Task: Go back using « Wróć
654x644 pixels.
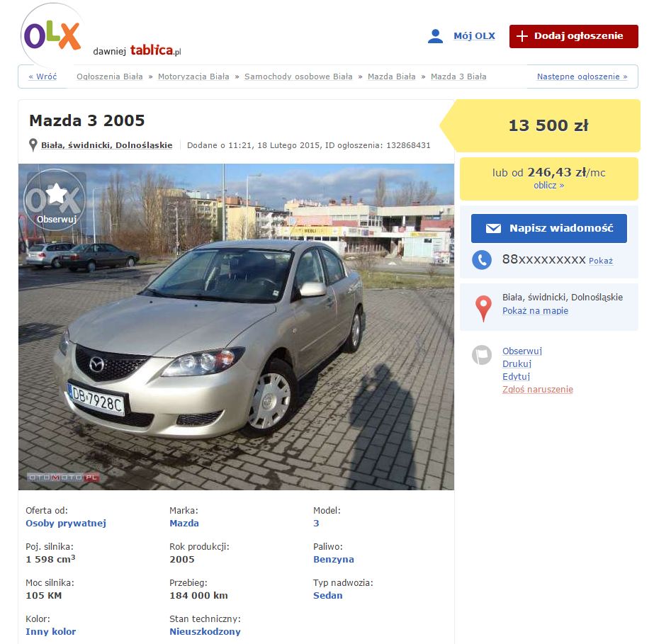Action: (x=43, y=77)
